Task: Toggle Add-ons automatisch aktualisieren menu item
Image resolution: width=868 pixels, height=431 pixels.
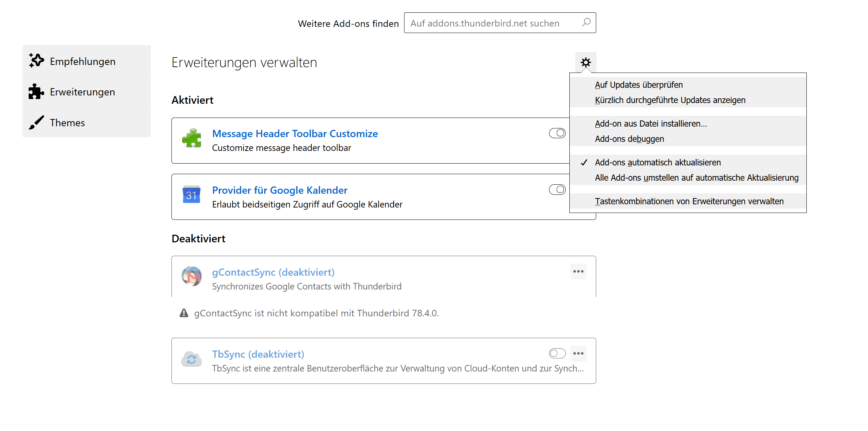Action: click(657, 163)
